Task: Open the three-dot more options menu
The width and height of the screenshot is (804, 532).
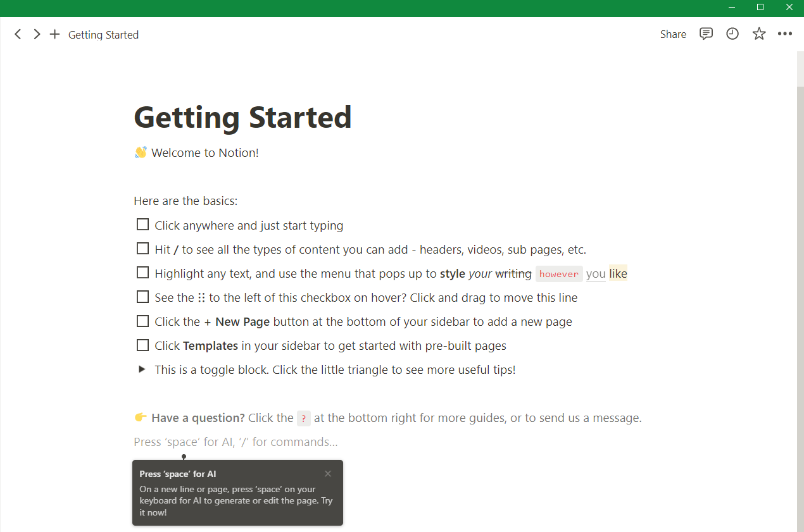Action: [785, 34]
